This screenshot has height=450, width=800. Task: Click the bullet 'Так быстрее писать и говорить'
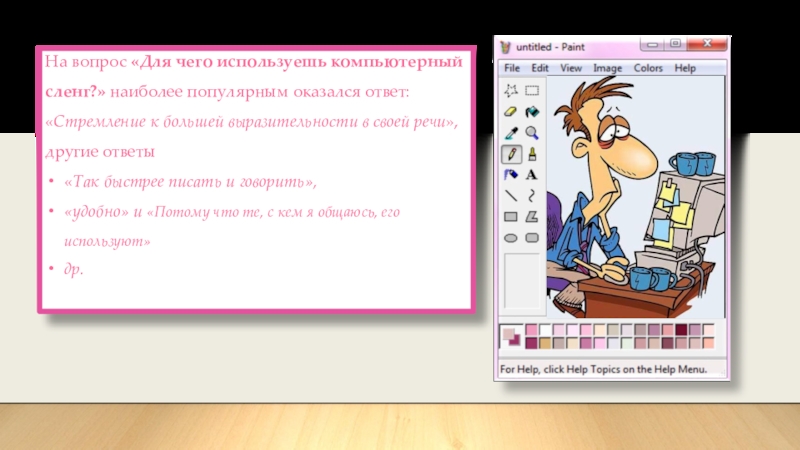tap(190, 182)
